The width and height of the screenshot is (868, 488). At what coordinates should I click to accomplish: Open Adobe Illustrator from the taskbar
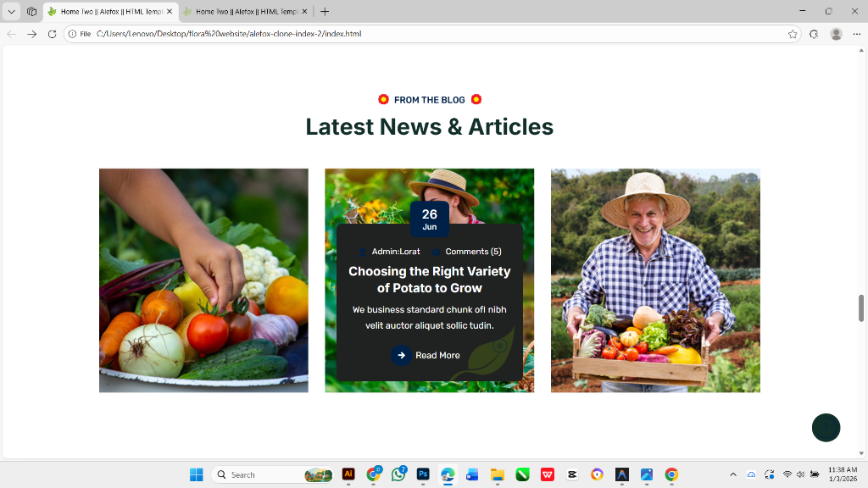[348, 474]
